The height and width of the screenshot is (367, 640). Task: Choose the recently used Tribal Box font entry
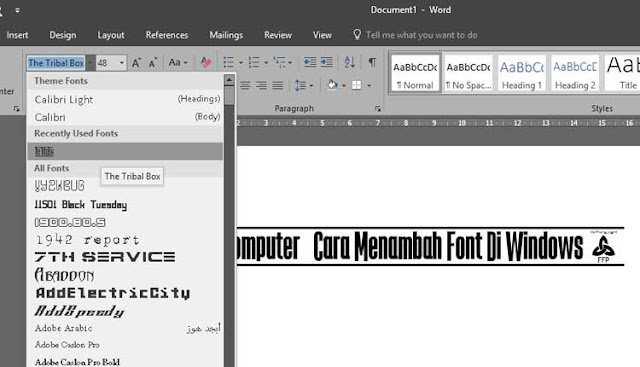[x=125, y=151]
